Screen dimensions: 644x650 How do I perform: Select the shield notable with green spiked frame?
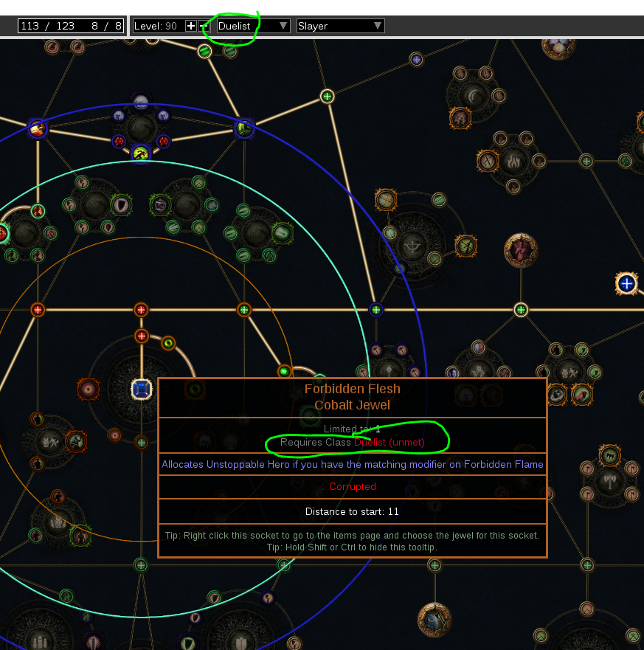tap(121, 205)
